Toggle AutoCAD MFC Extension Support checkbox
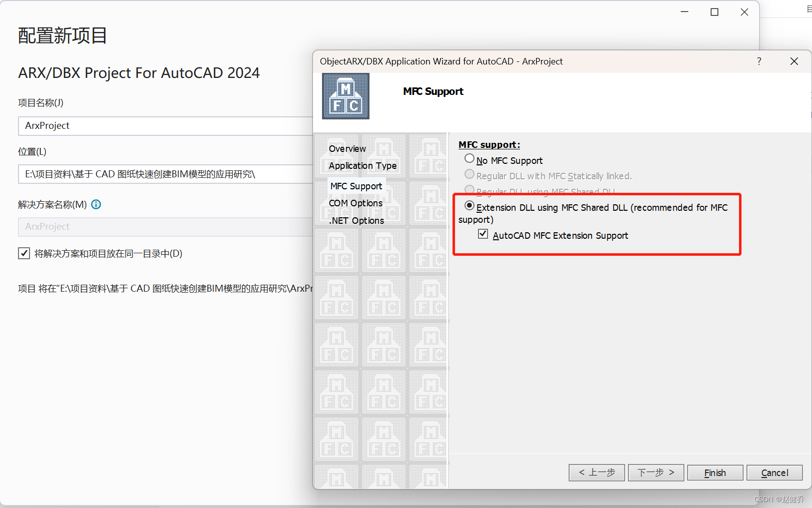Viewport: 812px width, 508px height. tap(483, 234)
